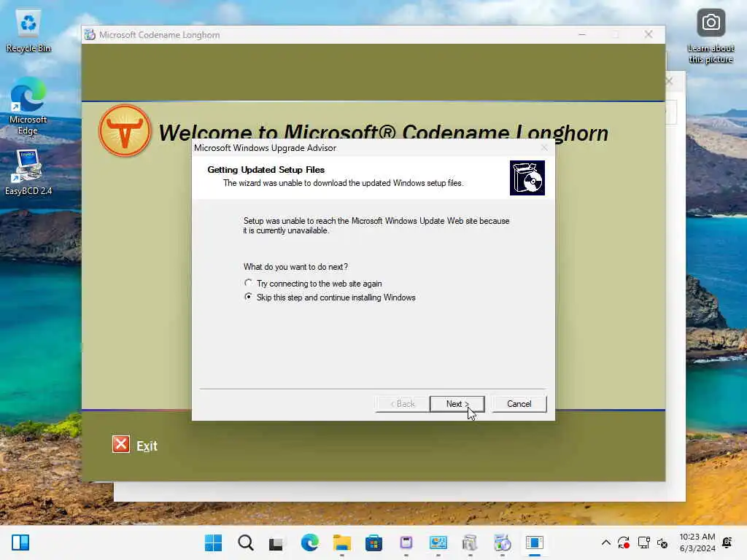Click the purple app icon on the taskbar

pyautogui.click(x=406, y=542)
